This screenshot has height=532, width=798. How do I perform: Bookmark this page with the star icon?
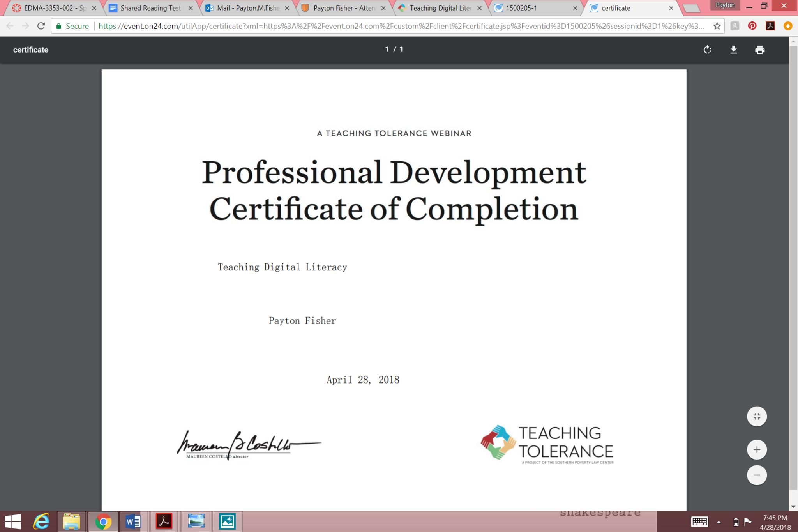coord(717,26)
